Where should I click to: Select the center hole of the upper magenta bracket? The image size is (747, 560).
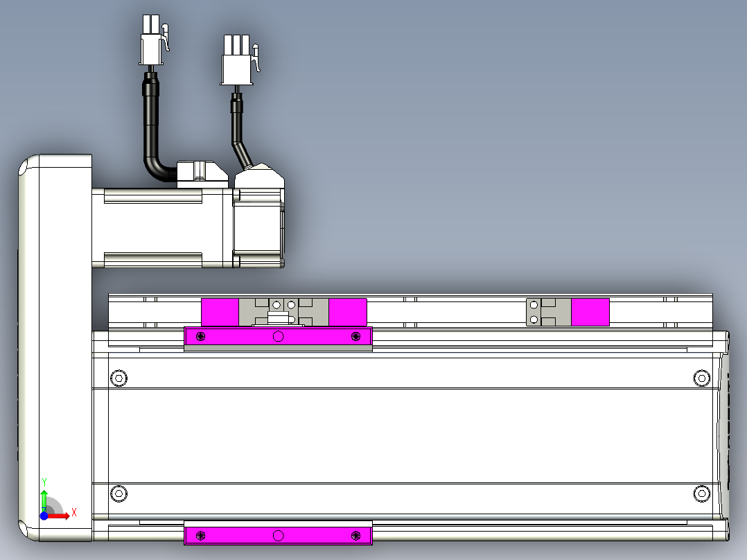(279, 336)
